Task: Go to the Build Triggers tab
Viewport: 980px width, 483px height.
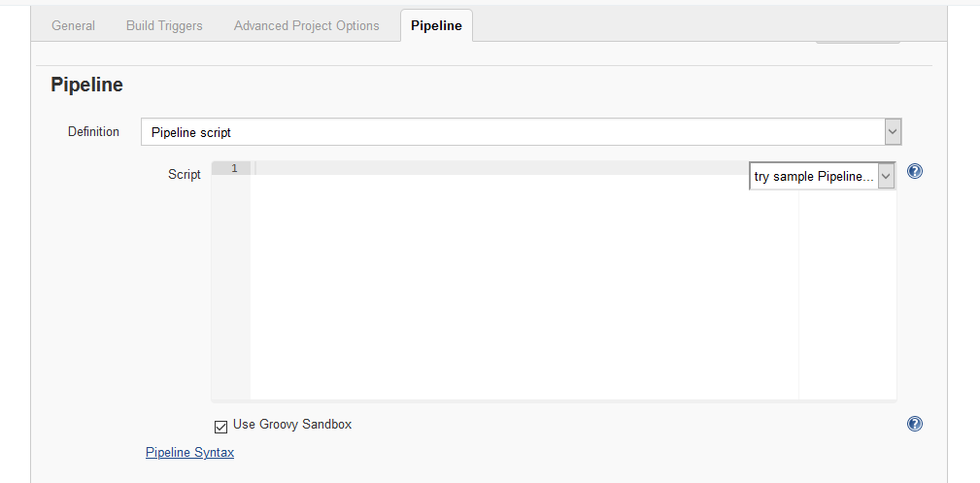Action: click(x=164, y=25)
